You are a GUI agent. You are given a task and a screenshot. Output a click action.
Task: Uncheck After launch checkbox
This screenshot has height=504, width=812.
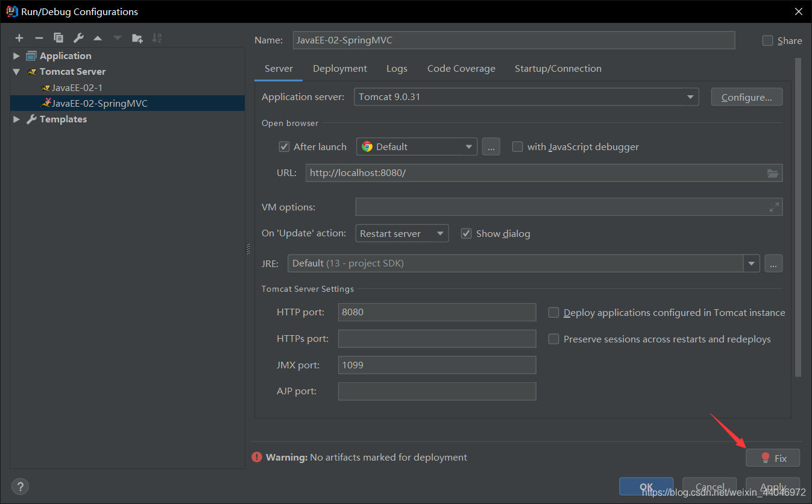tap(285, 146)
